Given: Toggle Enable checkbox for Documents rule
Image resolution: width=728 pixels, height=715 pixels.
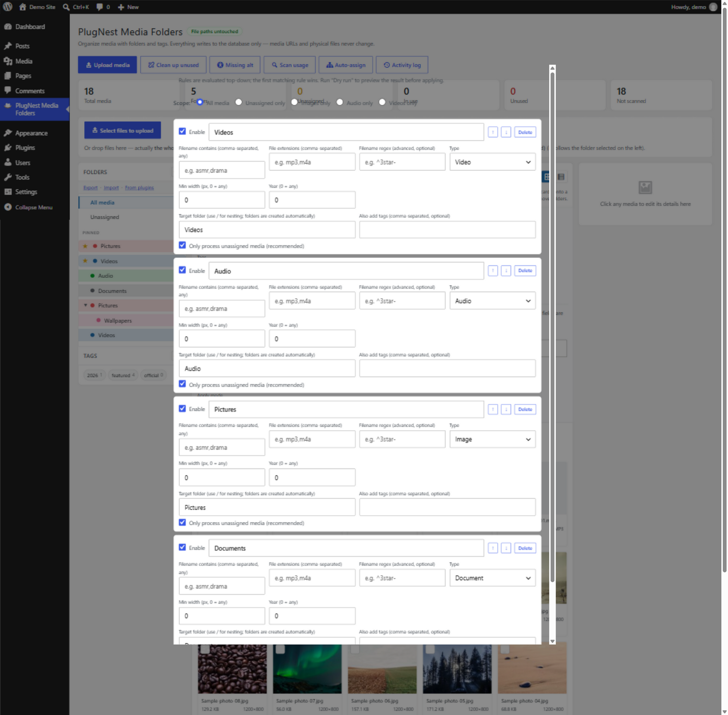Looking at the screenshot, I should [182, 547].
